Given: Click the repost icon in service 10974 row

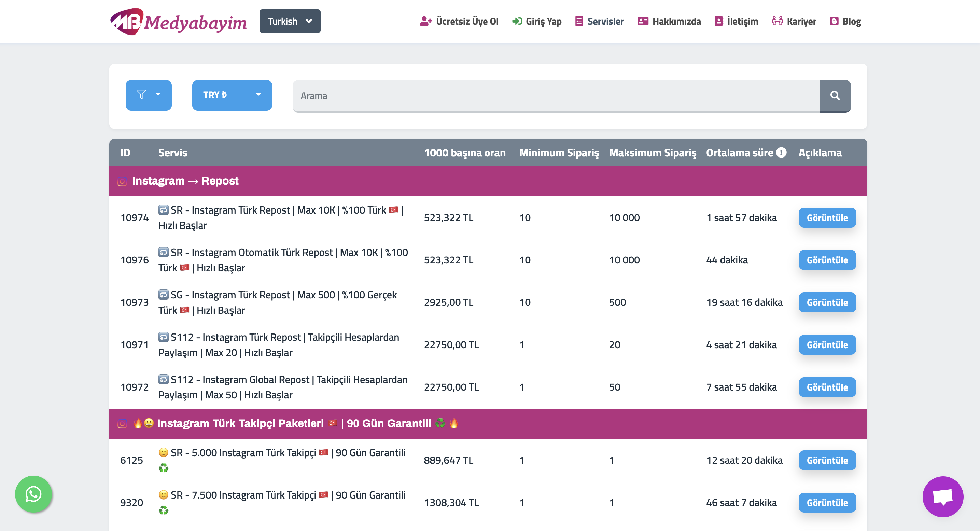Looking at the screenshot, I should 164,209.
